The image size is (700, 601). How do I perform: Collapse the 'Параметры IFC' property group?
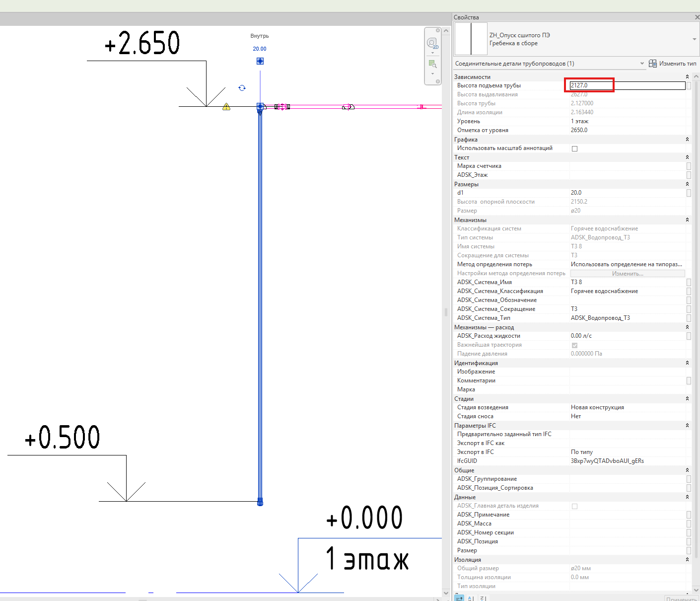[x=687, y=426]
